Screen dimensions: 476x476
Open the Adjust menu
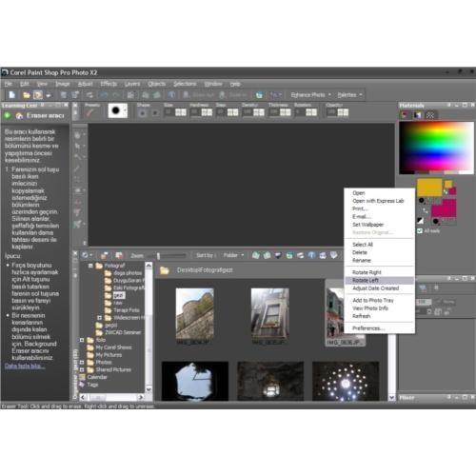pos(85,84)
